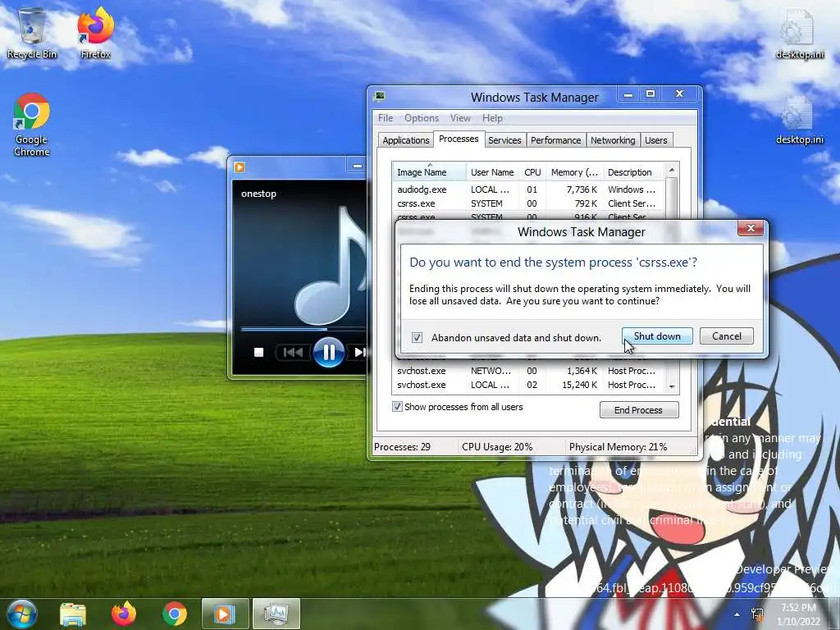The height and width of the screenshot is (630, 840).
Task: Click the Task Manager title bar icon
Action: (x=379, y=97)
